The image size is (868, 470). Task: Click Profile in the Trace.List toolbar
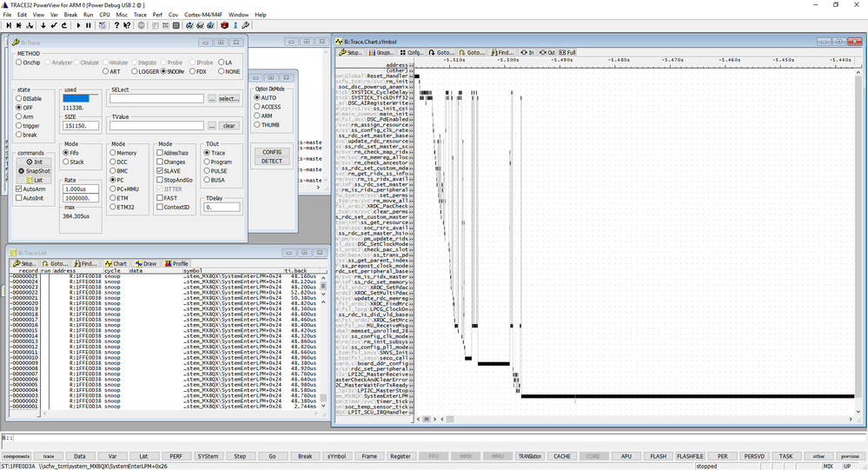[x=176, y=263]
